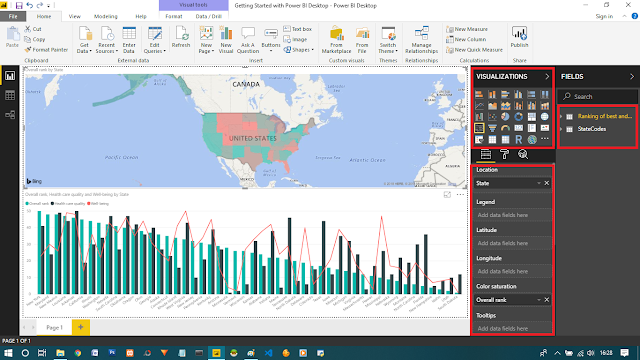This screenshot has width=640, height=360.
Task: Select the KPI visualization
Action: (x=544, y=128)
